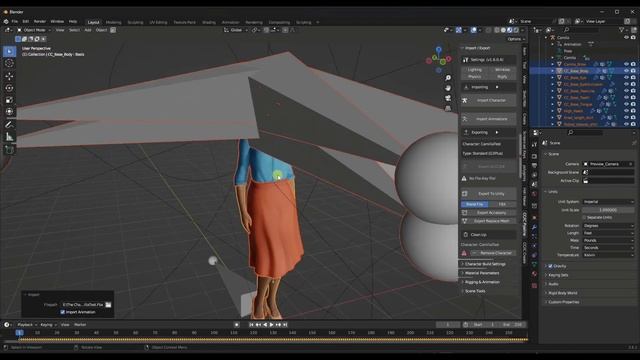Open the Edit menu

[26, 21]
